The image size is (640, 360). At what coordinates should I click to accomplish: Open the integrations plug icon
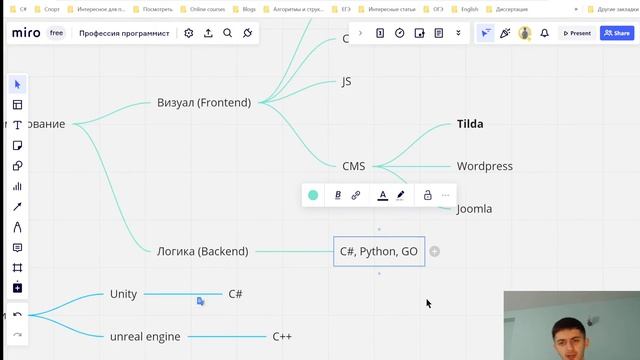click(247, 33)
